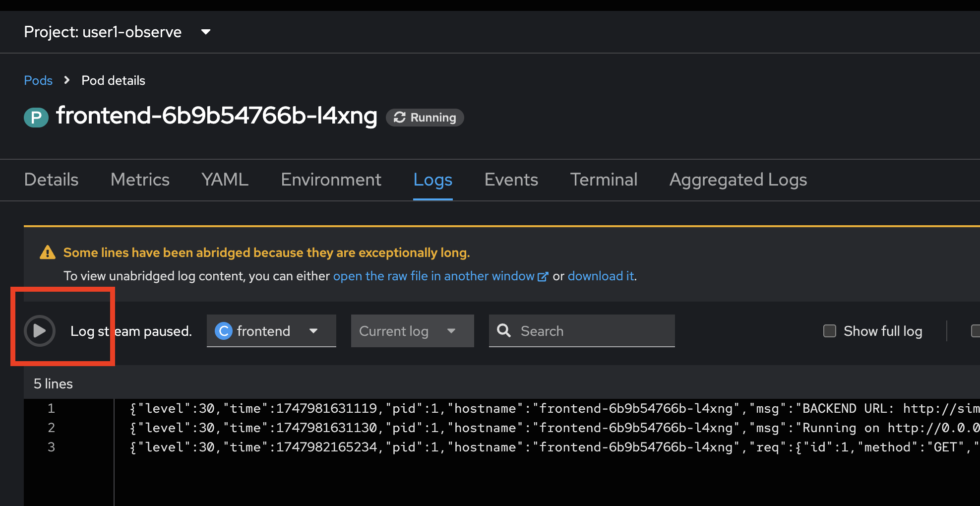Resume the paused log stream play button
The width and height of the screenshot is (980, 506).
40,331
